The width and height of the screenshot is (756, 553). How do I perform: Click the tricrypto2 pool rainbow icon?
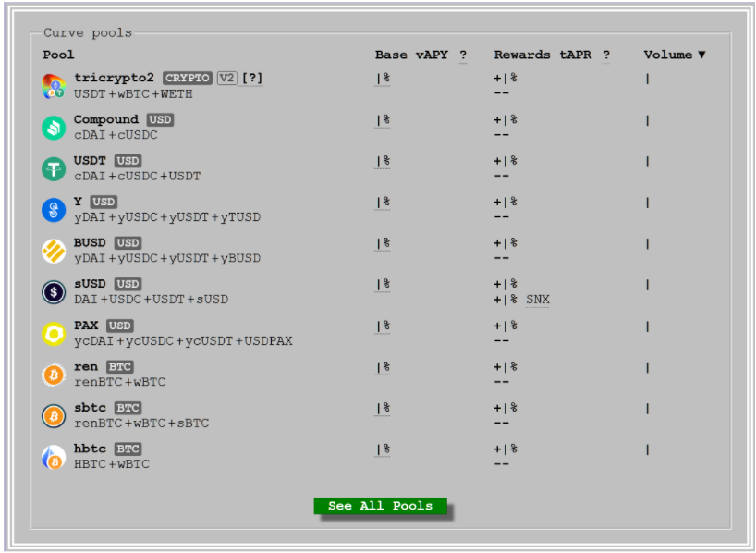[54, 86]
